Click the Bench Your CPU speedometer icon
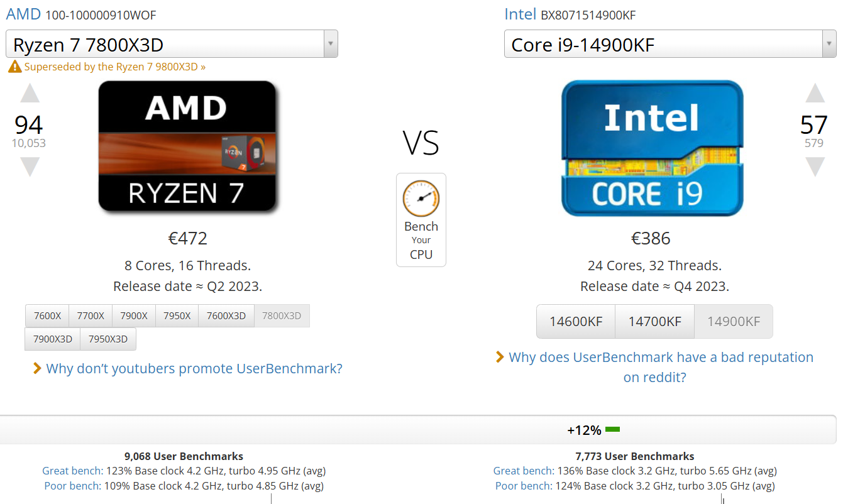 [x=421, y=199]
